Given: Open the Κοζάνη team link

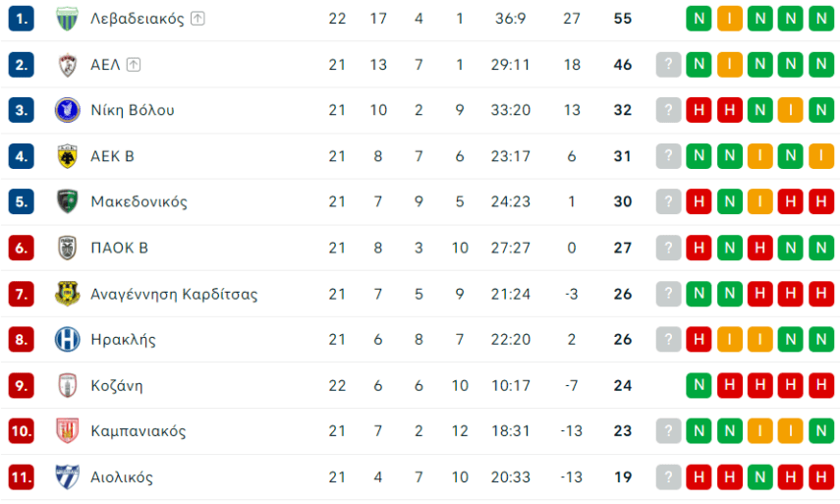Looking at the screenshot, I should pos(116,385).
